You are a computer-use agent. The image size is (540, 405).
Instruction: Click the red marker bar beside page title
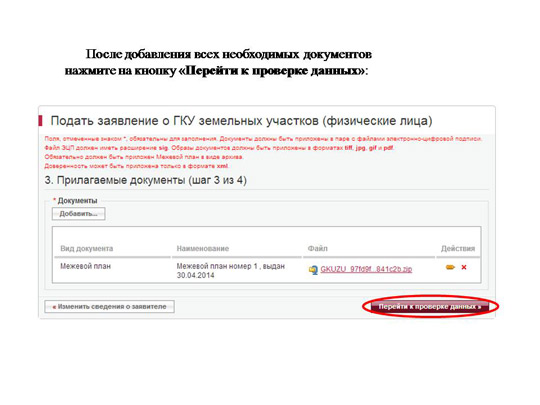[41, 121]
